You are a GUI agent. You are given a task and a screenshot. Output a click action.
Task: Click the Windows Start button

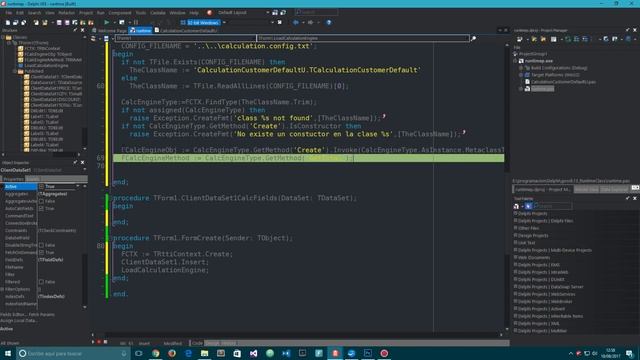pos(8,353)
